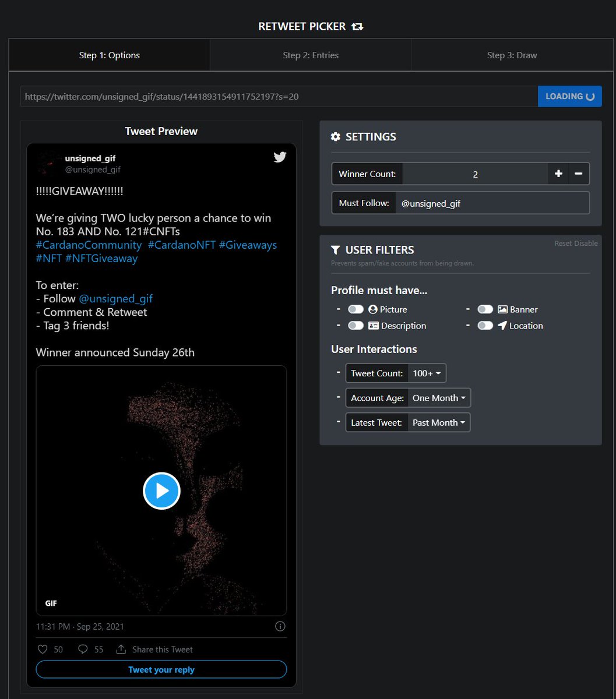Click the Share this Tweet link
Screen dimensions: 616x699
tap(163, 649)
